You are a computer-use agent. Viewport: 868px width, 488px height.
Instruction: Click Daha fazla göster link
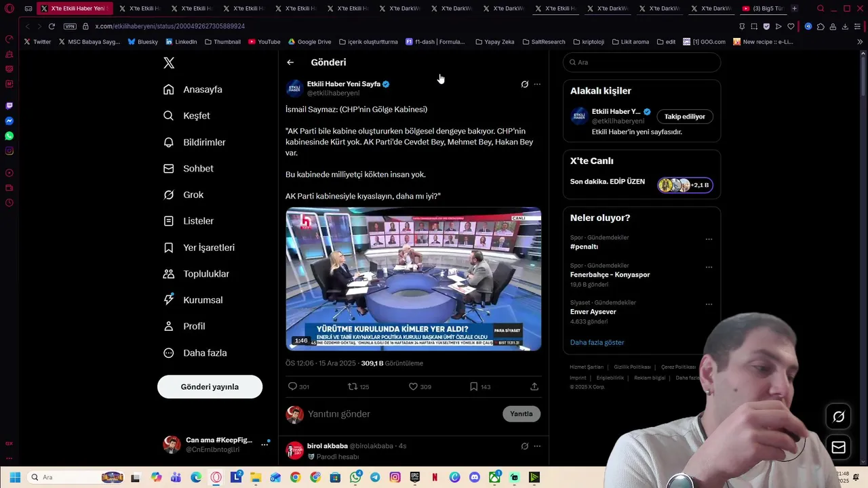coord(597,343)
